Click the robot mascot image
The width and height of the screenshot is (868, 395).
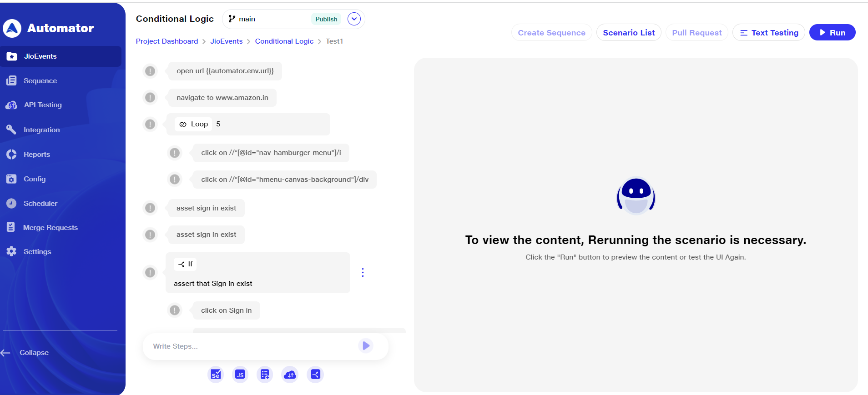point(636,196)
